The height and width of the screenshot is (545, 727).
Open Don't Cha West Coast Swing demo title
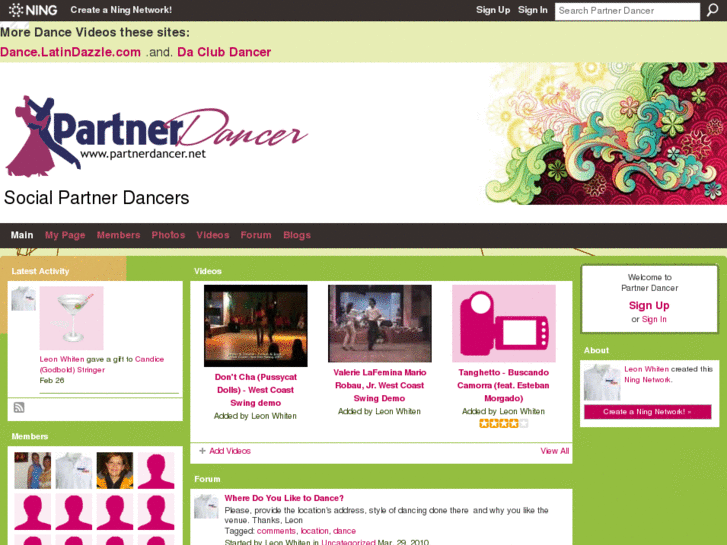pyautogui.click(x=255, y=390)
